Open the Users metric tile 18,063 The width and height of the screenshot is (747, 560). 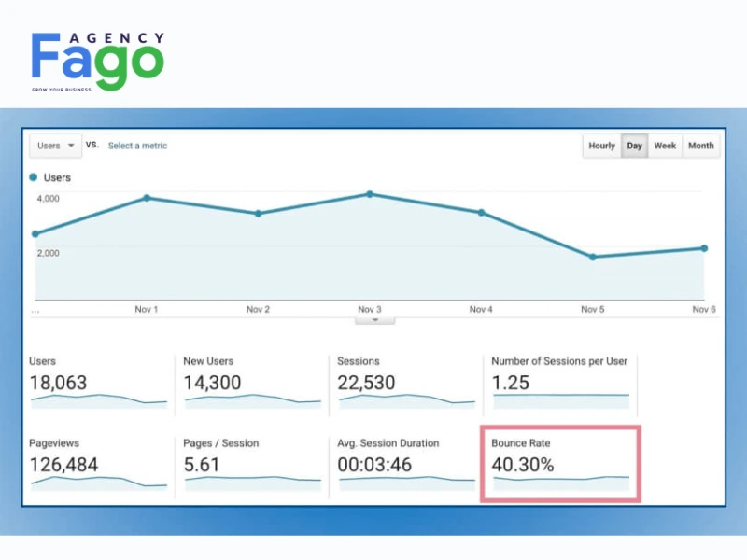tap(99, 383)
